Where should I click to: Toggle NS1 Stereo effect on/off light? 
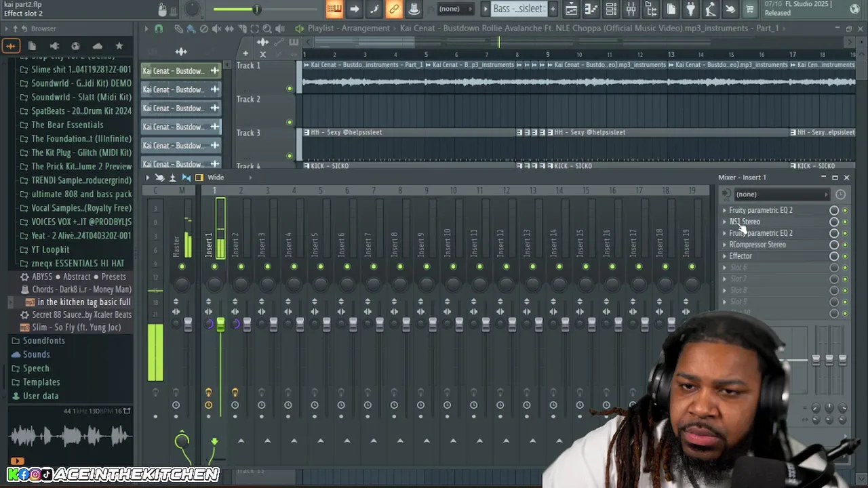coord(845,222)
